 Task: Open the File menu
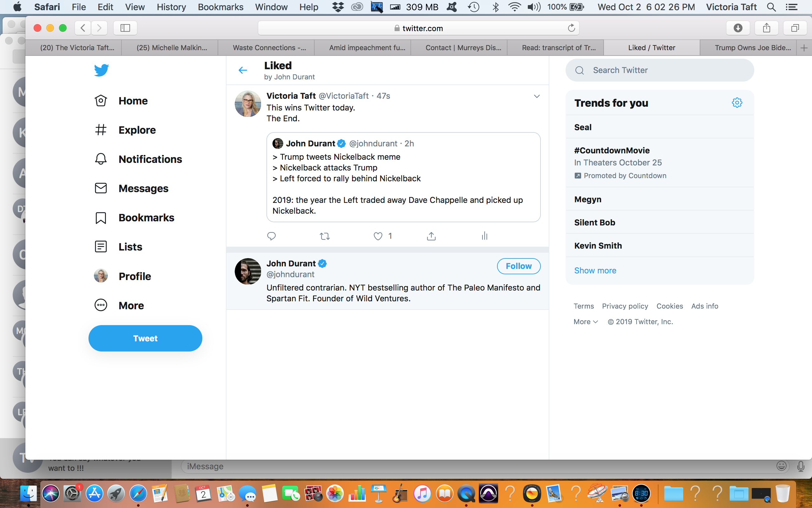point(79,7)
